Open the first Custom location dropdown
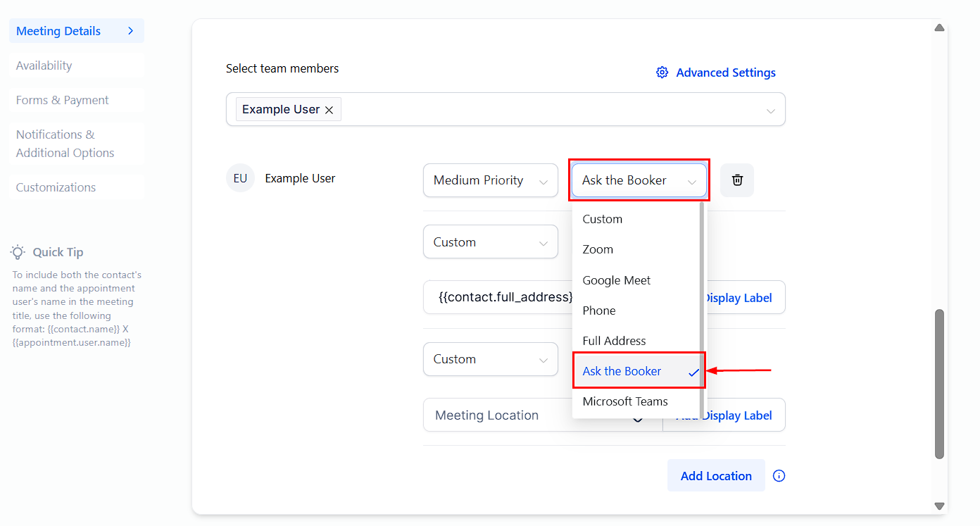The height and width of the screenshot is (526, 980). coord(490,242)
